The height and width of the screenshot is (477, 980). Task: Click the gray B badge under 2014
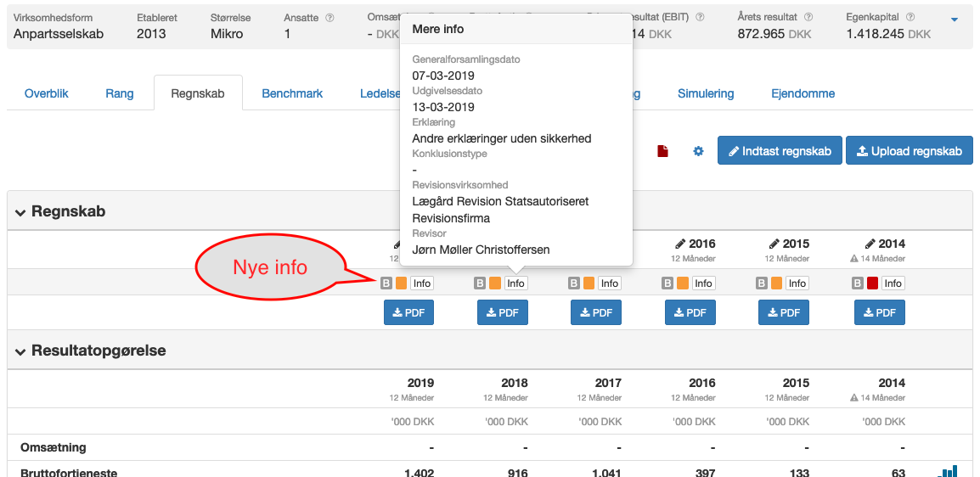pyautogui.click(x=858, y=283)
